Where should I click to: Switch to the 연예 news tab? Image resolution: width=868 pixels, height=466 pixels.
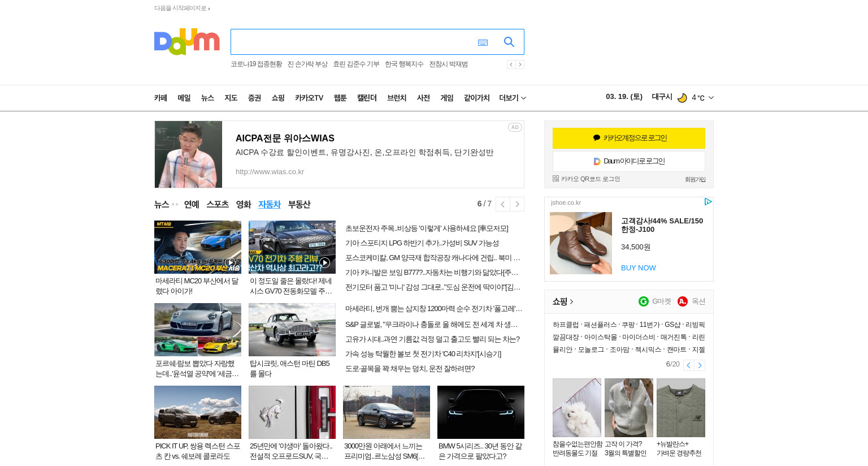[192, 204]
